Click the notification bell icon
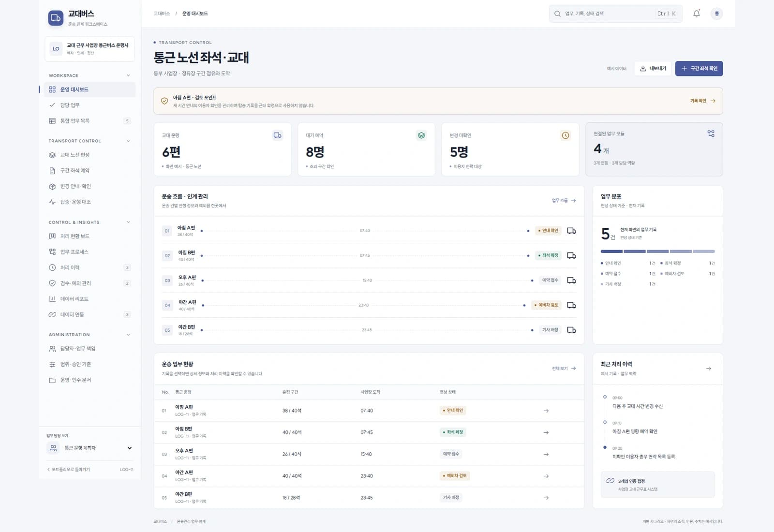 (696, 14)
